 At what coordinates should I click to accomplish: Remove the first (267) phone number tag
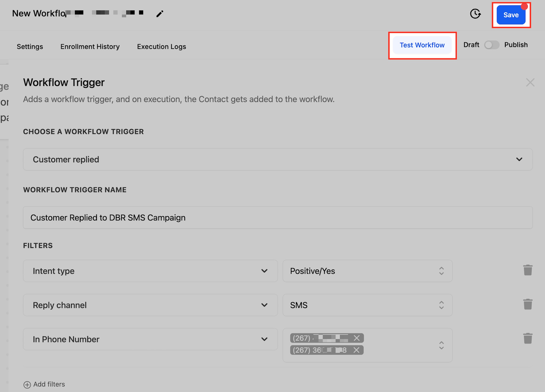pyautogui.click(x=356, y=338)
